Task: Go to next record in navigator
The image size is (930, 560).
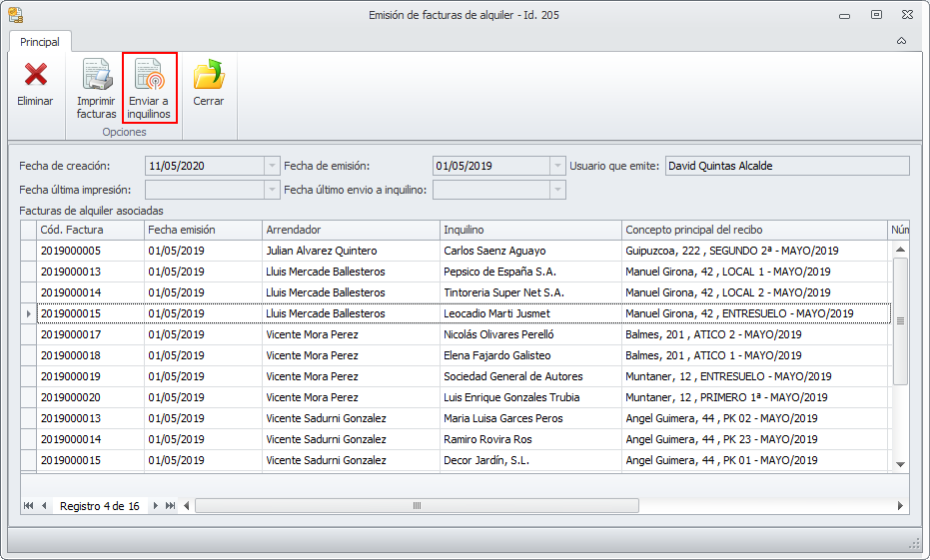Action: (155, 506)
